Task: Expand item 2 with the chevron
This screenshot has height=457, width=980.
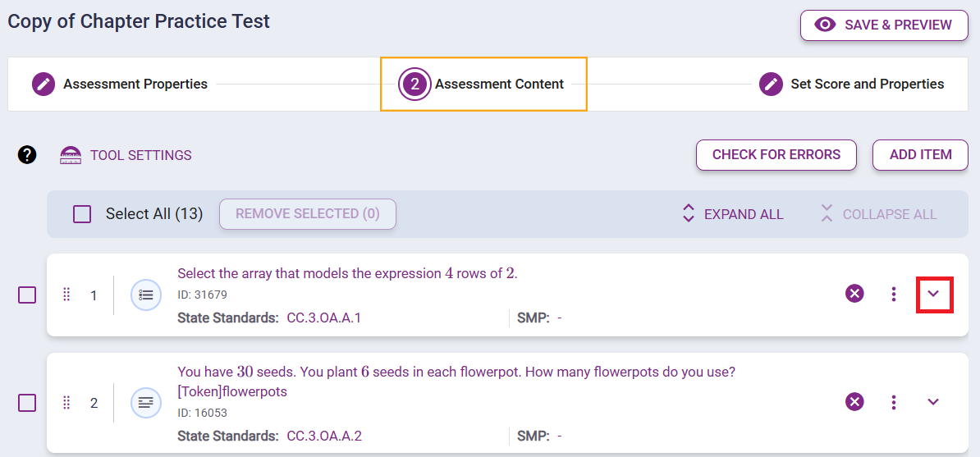Action: (933, 402)
